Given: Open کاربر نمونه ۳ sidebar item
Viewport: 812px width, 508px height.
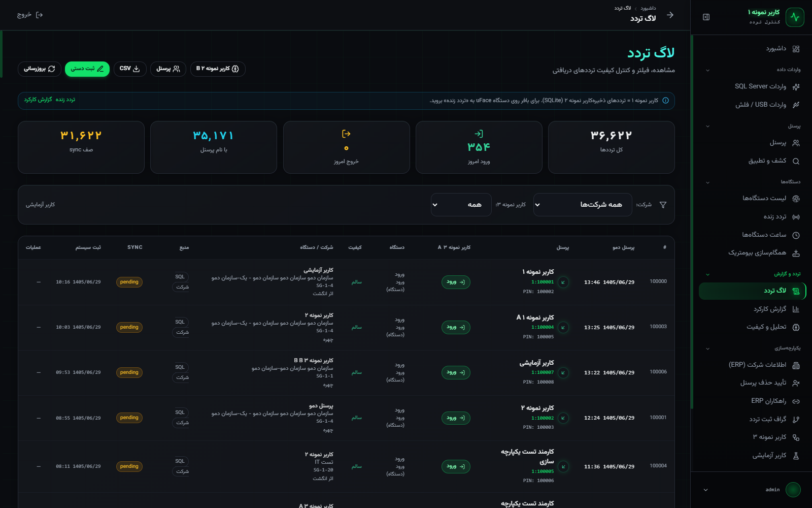Looking at the screenshot, I should click(x=753, y=437).
